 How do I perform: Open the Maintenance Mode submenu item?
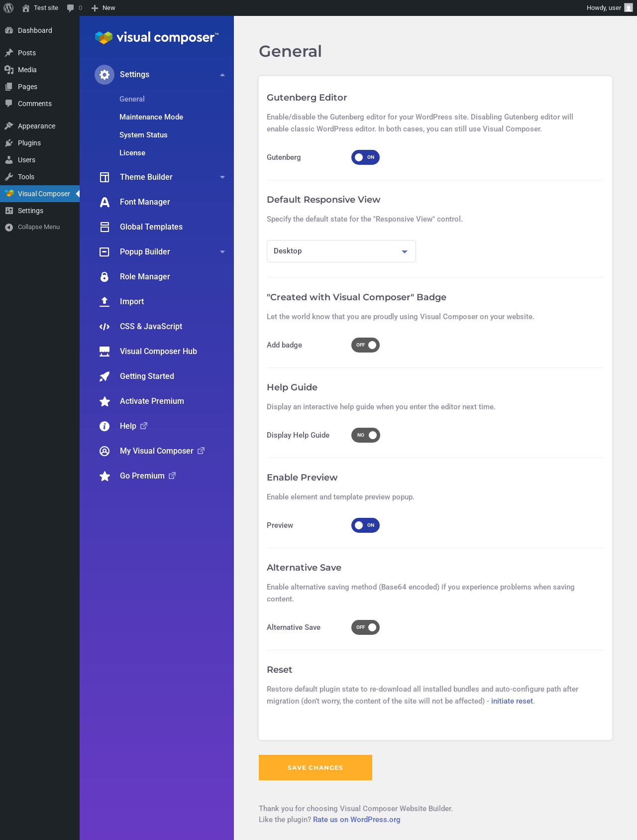[x=151, y=117]
